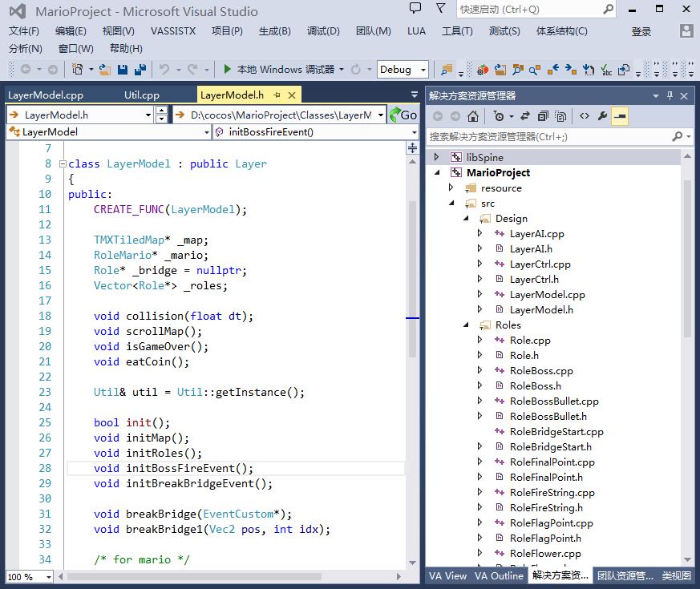Toggle auto-hide pin on Solution Explorer panel

pos(670,95)
